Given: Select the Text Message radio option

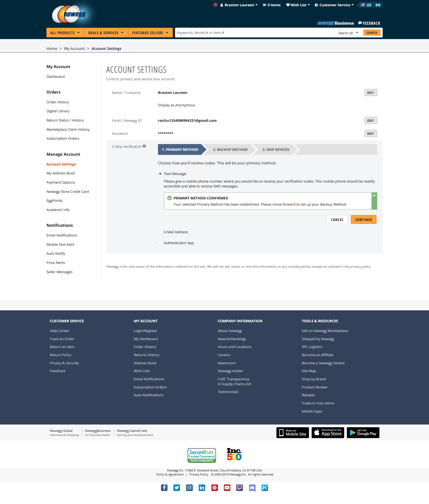Looking at the screenshot, I should coord(160,174).
